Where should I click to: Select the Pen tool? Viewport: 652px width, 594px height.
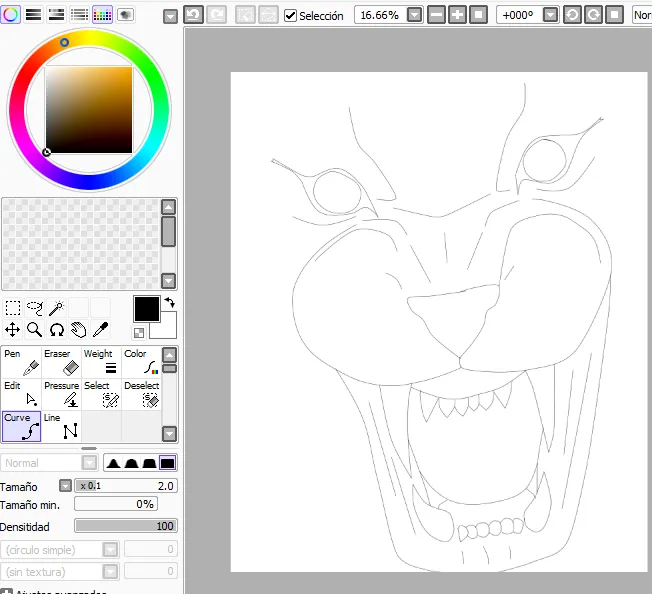pos(21,362)
